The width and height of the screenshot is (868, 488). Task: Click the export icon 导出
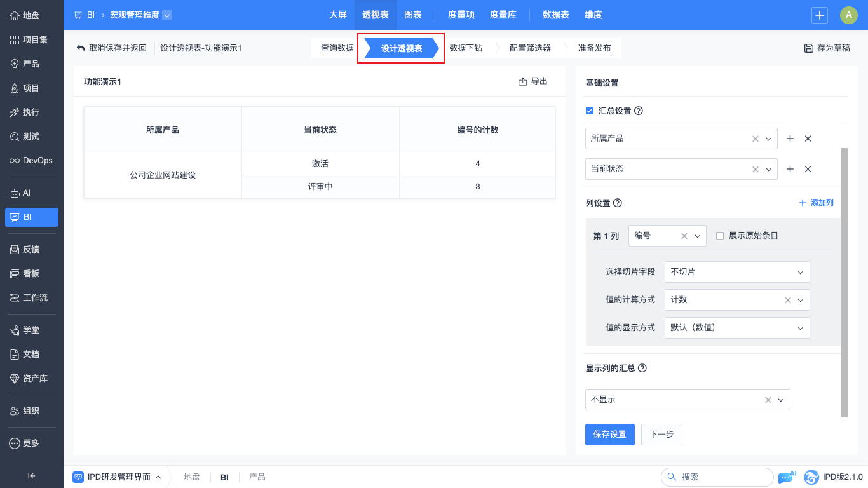pos(523,81)
